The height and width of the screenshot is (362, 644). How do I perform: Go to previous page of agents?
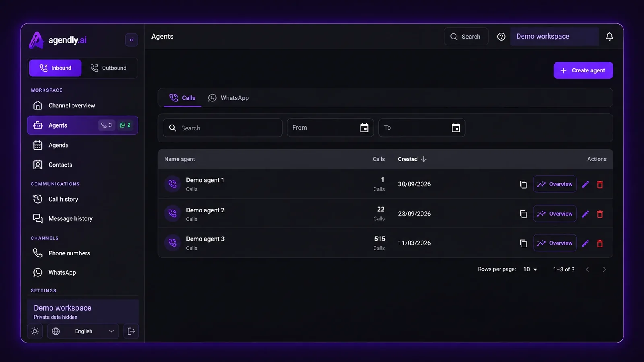coord(587,269)
